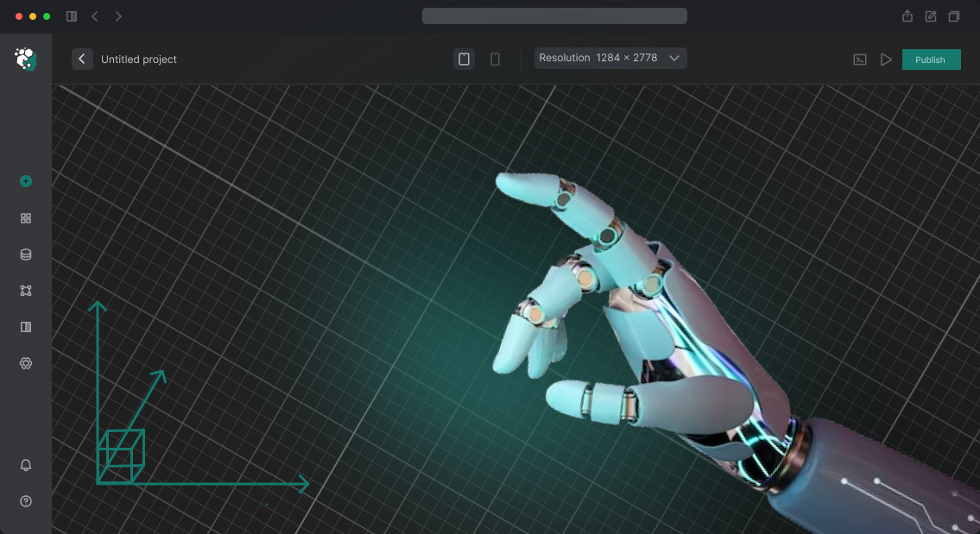Click the green add button in sidebar
This screenshot has height=534, width=980.
(26, 181)
